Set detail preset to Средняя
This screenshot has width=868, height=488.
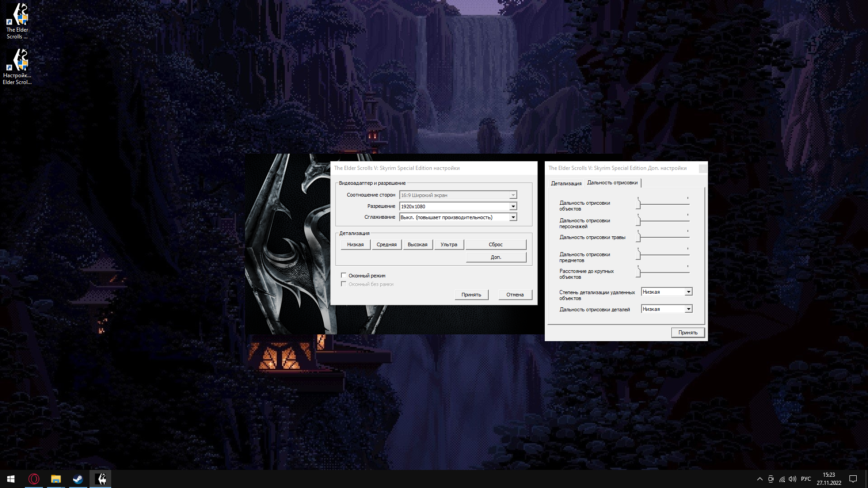[x=387, y=244]
